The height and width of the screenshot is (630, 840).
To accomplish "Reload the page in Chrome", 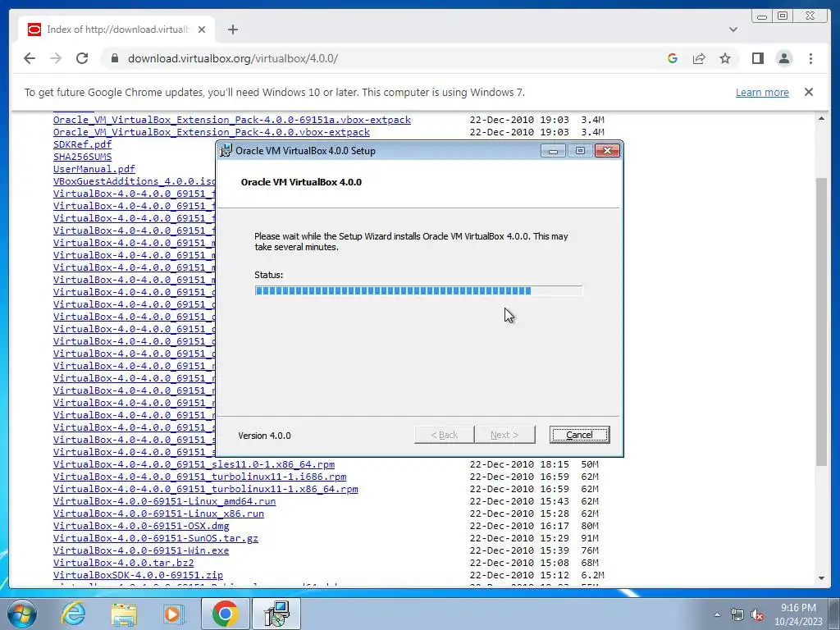I will pyautogui.click(x=82, y=58).
